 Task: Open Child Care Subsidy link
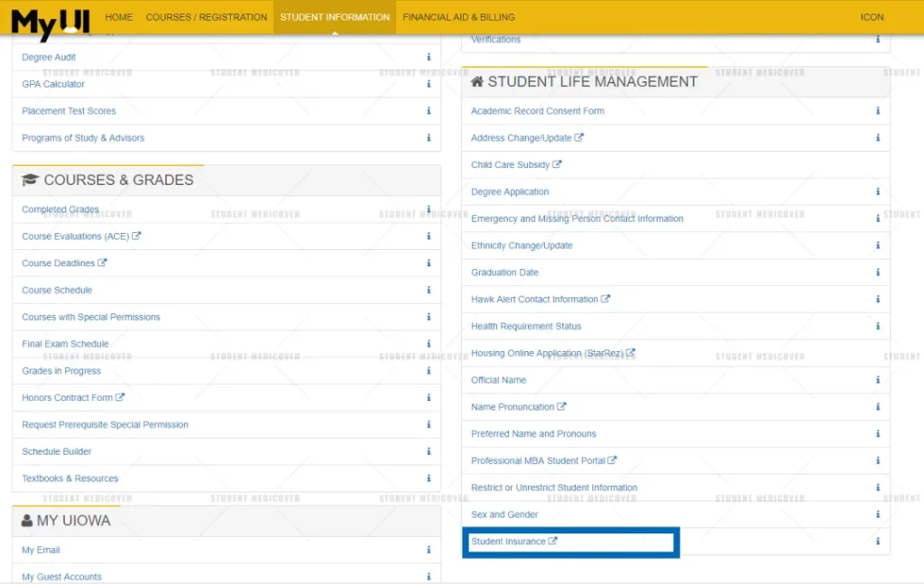(x=516, y=164)
